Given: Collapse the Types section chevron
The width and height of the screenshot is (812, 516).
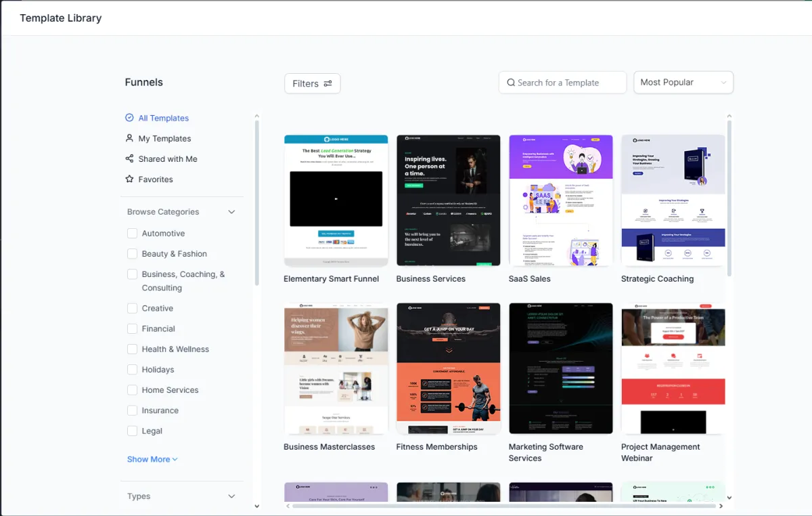Looking at the screenshot, I should 231,496.
